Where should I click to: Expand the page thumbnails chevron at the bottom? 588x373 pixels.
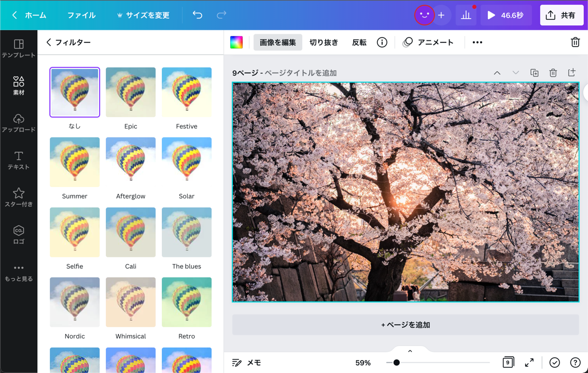(x=410, y=351)
